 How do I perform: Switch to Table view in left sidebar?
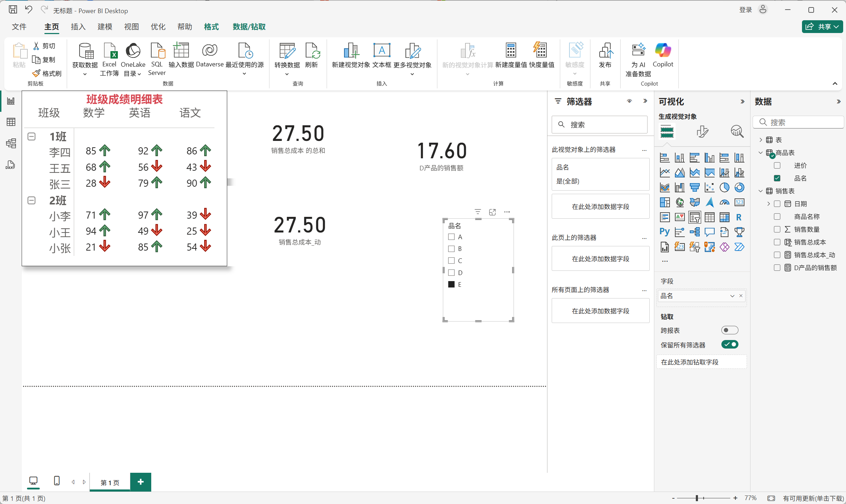click(11, 122)
